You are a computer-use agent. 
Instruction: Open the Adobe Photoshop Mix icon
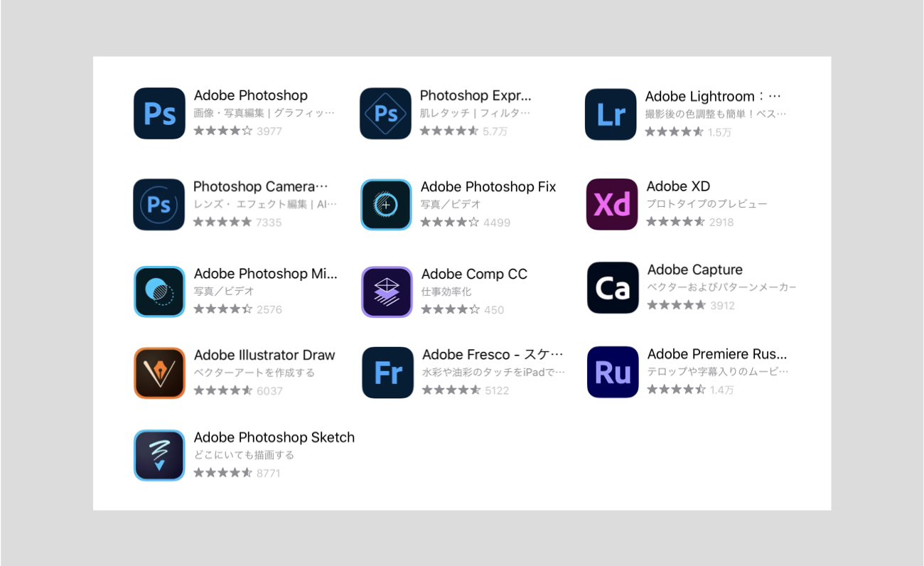point(159,292)
